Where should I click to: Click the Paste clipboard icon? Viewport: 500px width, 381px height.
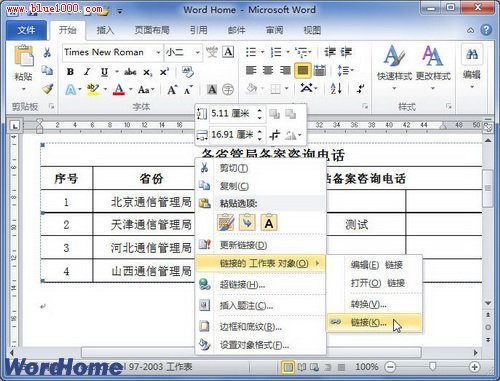(23, 56)
